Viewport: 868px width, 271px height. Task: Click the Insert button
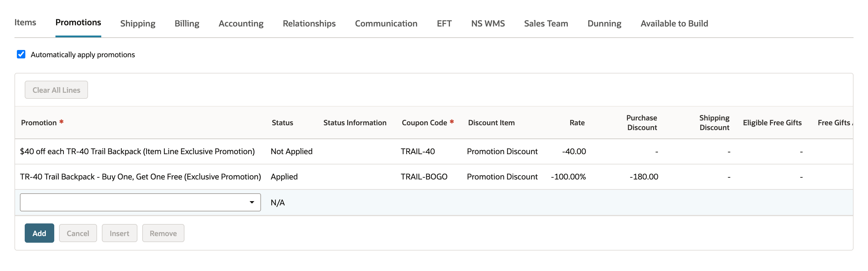coord(119,233)
